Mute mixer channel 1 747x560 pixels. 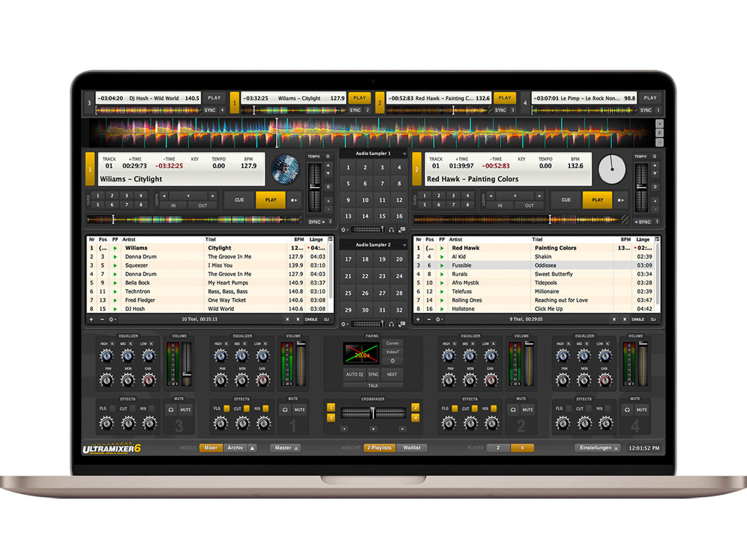tap(300, 410)
